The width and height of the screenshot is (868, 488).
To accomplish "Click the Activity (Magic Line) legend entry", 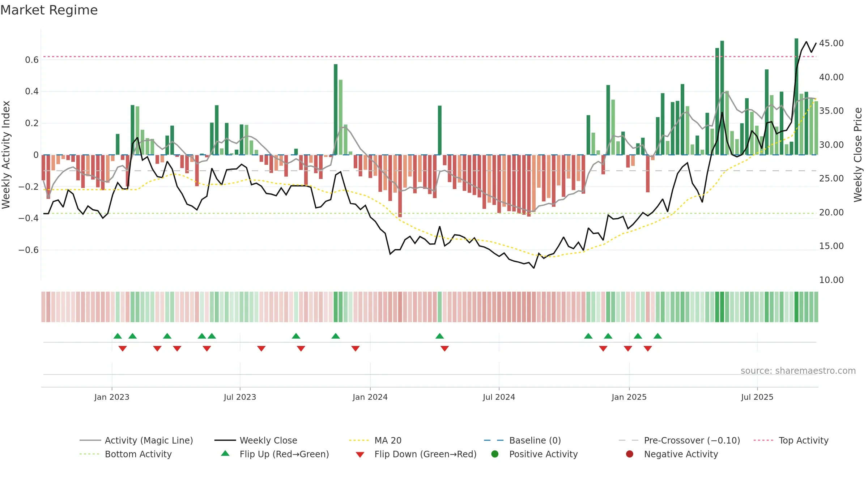I will pos(136,440).
